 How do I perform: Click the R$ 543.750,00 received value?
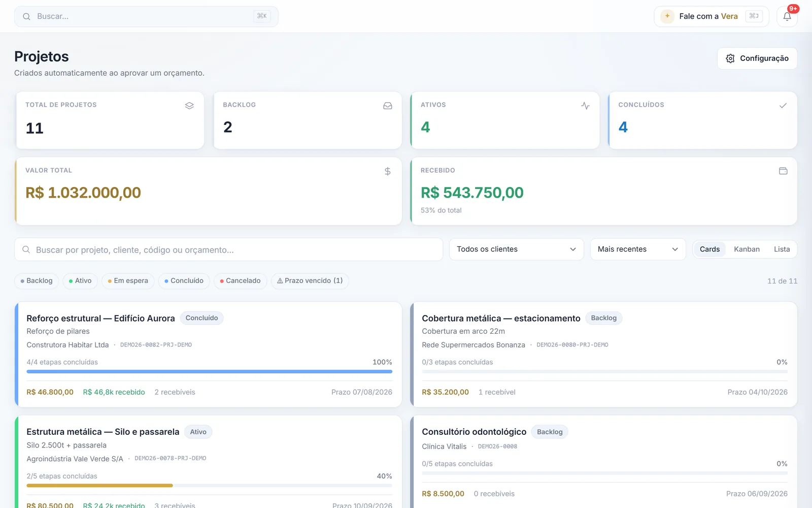click(472, 193)
